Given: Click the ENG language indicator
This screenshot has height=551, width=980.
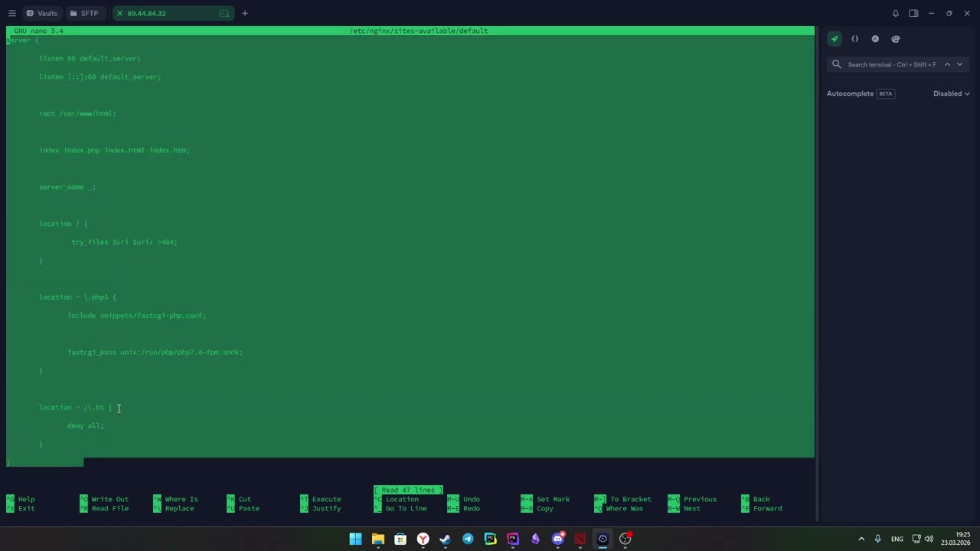Looking at the screenshot, I should point(897,539).
